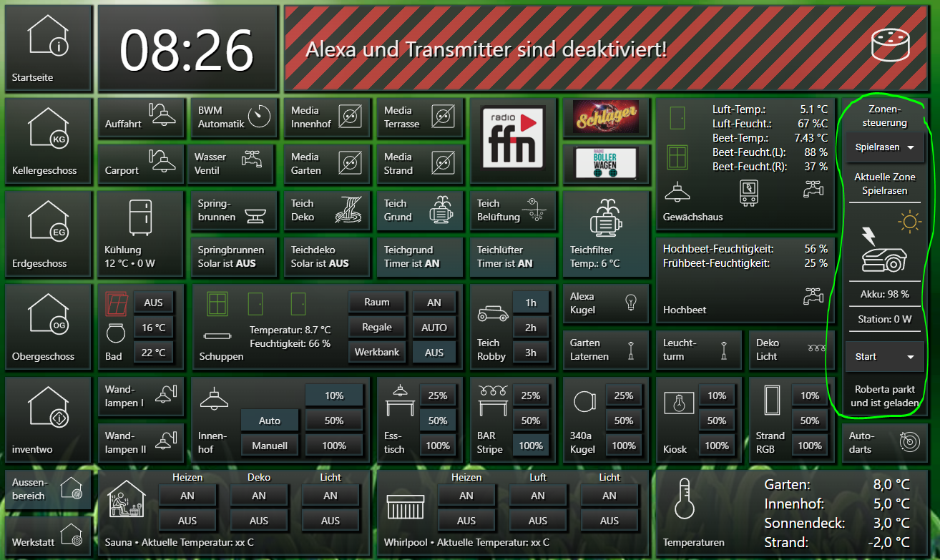The width and height of the screenshot is (940, 560).
Task: Click the Gewächshaus window icon
Action: click(x=677, y=157)
